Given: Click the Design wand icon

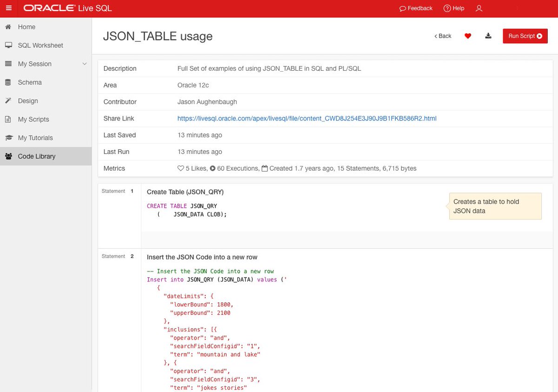Looking at the screenshot, I should 8,101.
